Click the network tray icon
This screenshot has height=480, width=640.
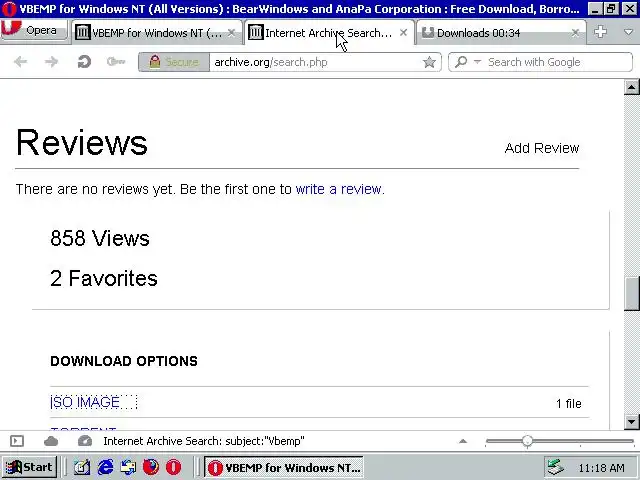[555, 467]
